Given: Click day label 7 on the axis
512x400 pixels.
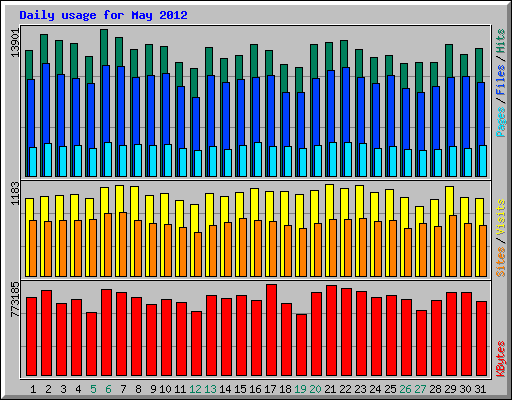Looking at the screenshot, I should [x=123, y=389].
